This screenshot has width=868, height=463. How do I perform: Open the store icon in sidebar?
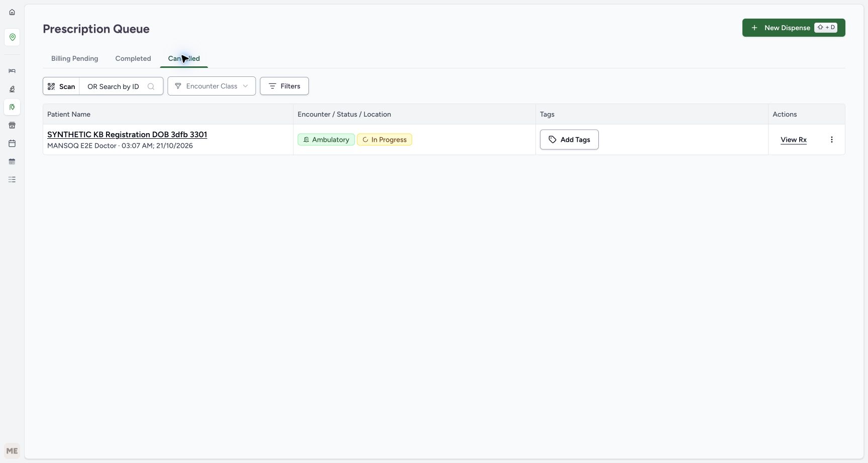click(12, 125)
